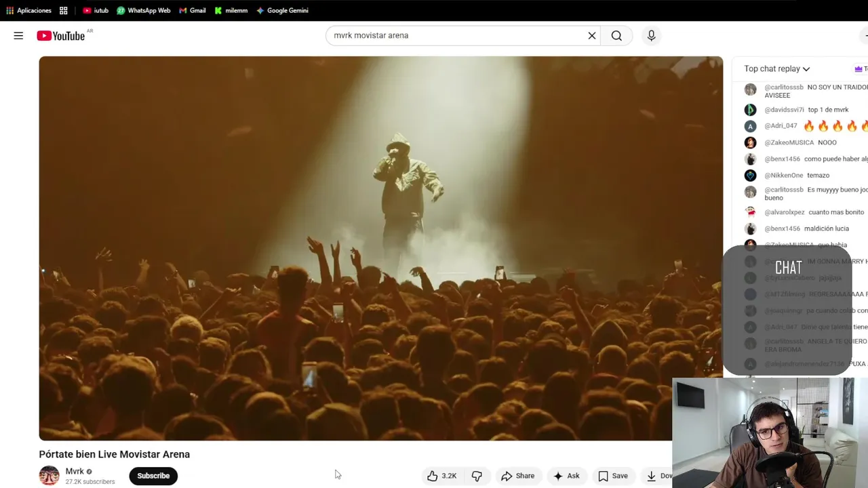Screen dimensions: 868x488
Task: Open the Ask AI button
Action: [x=566, y=476]
